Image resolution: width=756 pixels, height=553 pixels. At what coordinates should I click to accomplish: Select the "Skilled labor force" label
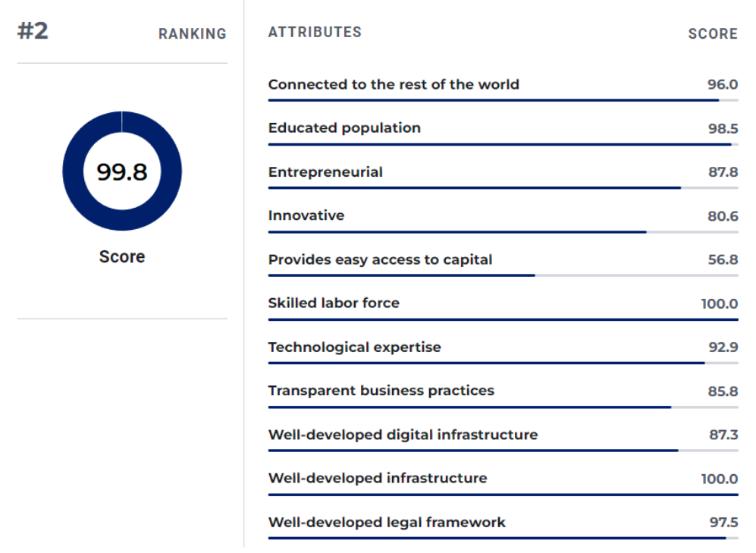334,303
